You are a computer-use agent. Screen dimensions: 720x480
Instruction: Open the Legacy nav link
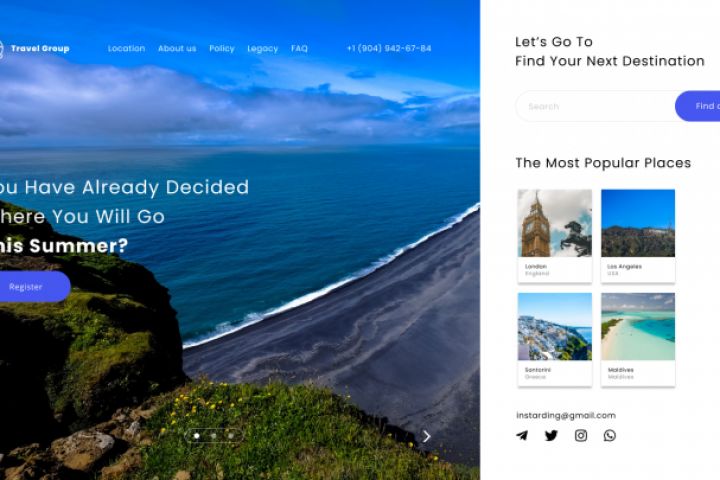point(263,49)
